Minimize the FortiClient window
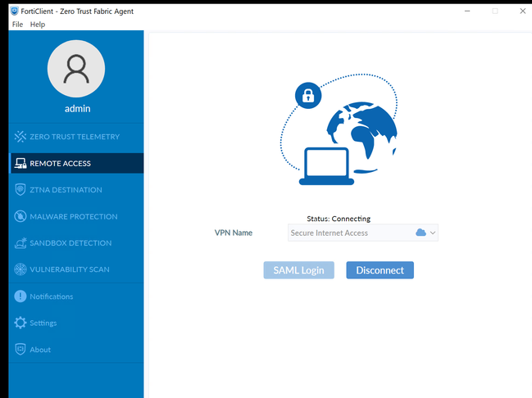 pyautogui.click(x=467, y=11)
